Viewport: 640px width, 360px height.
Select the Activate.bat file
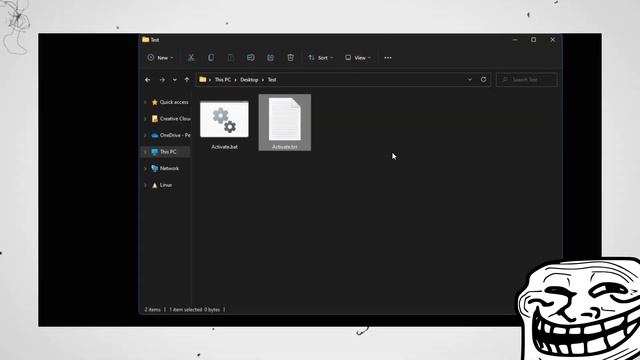click(224, 124)
